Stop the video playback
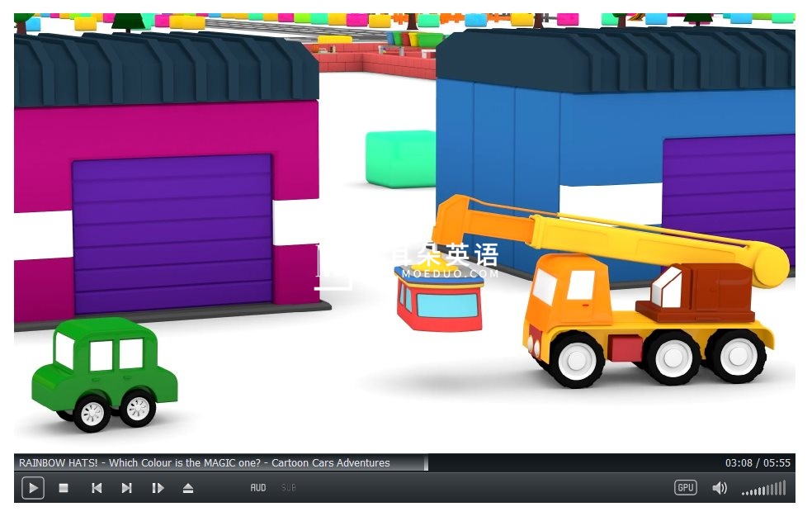 (64, 488)
